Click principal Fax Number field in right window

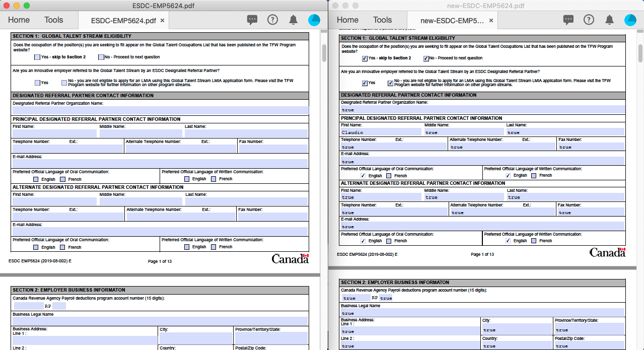pyautogui.click(x=592, y=147)
